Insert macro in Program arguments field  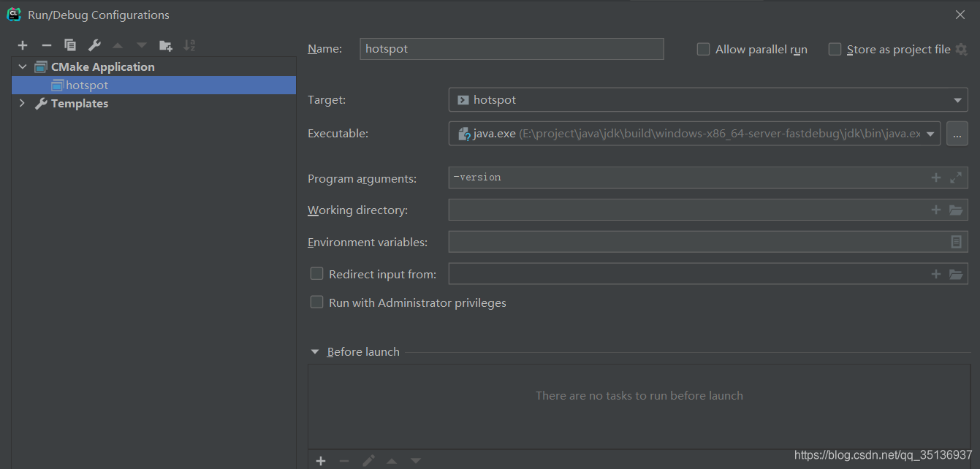[936, 178]
